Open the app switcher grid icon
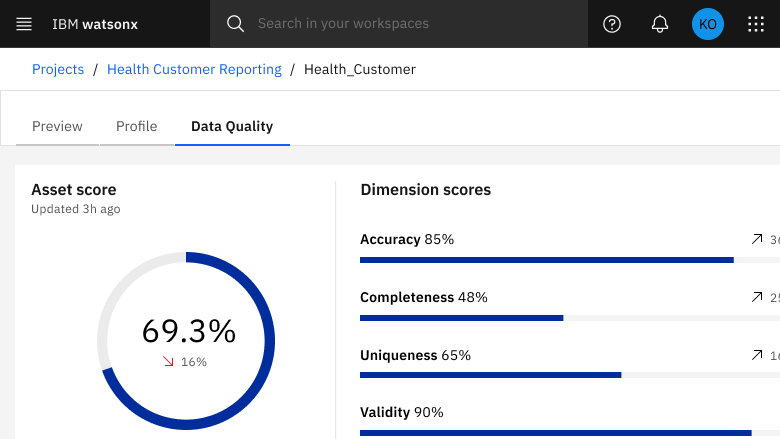The height and width of the screenshot is (439, 780). (x=756, y=24)
